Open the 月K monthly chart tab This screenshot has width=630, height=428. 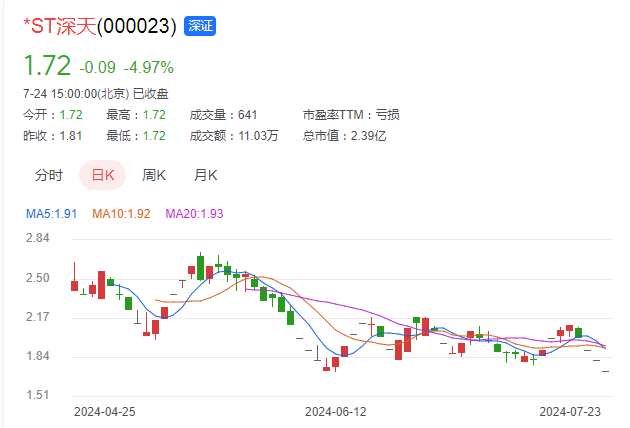tap(206, 175)
